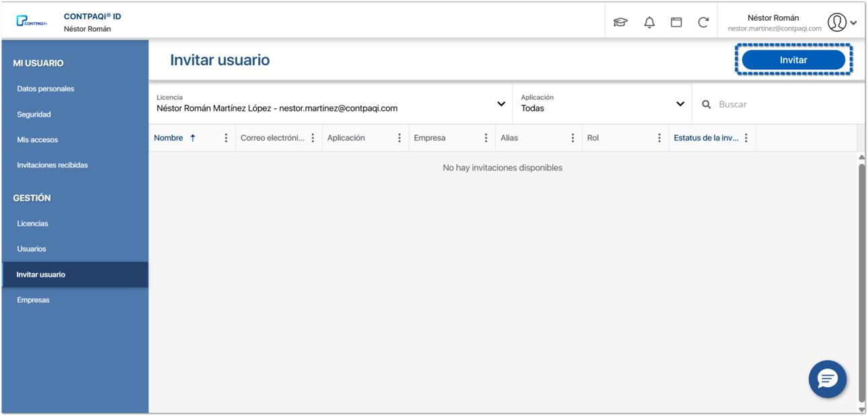The image size is (868, 416).
Task: Sort by Estatus de la invitación column
Action: click(x=706, y=138)
